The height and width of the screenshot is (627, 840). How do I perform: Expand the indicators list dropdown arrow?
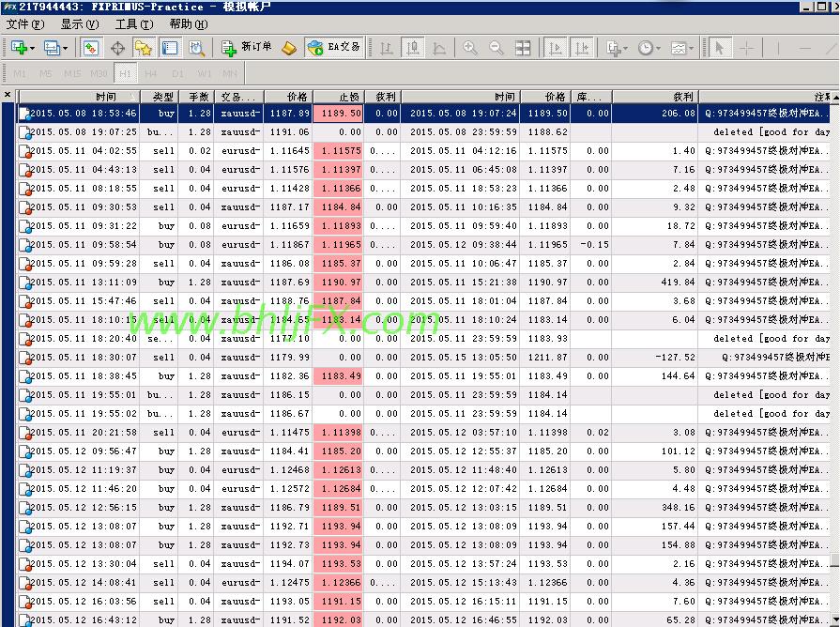[x=625, y=49]
